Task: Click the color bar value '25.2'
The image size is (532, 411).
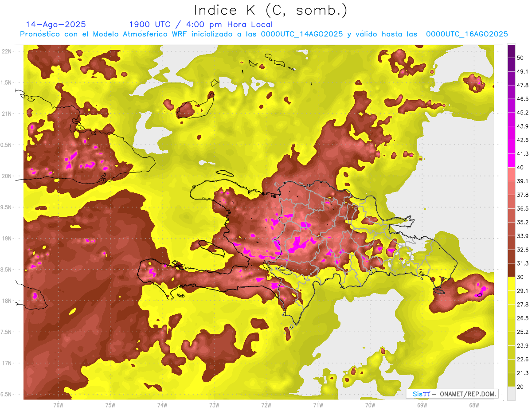Action: (523, 332)
